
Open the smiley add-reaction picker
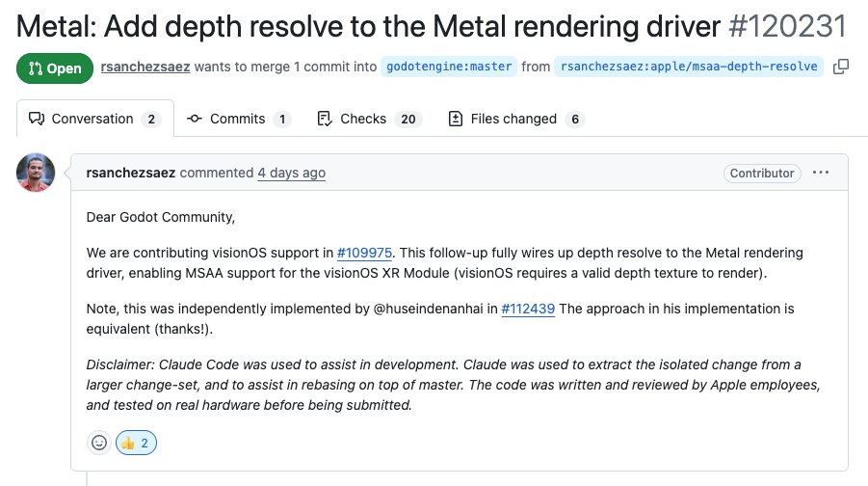[99, 443]
